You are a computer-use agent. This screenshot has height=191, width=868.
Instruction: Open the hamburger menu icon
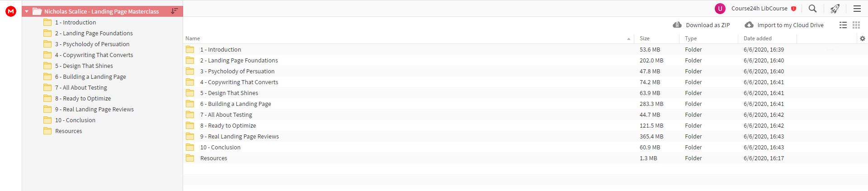(x=857, y=9)
